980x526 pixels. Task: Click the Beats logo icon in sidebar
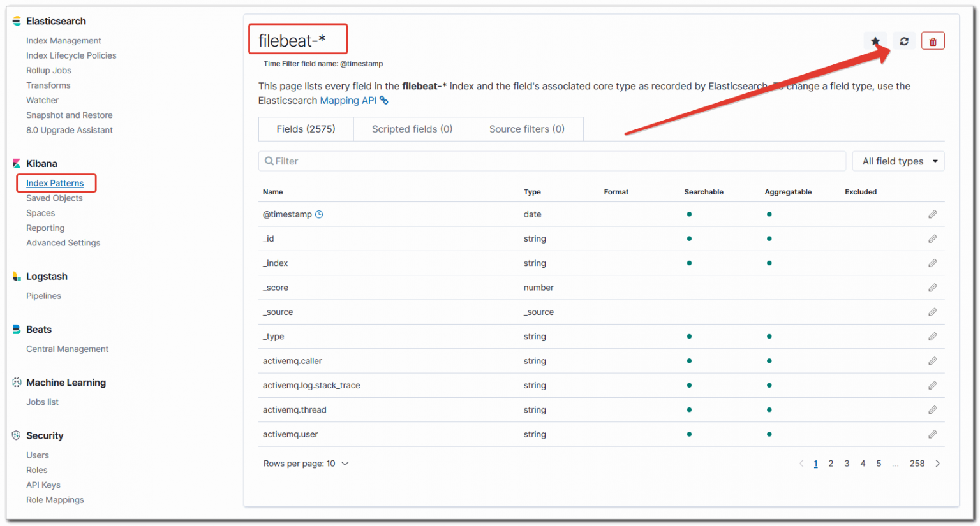[x=17, y=330]
